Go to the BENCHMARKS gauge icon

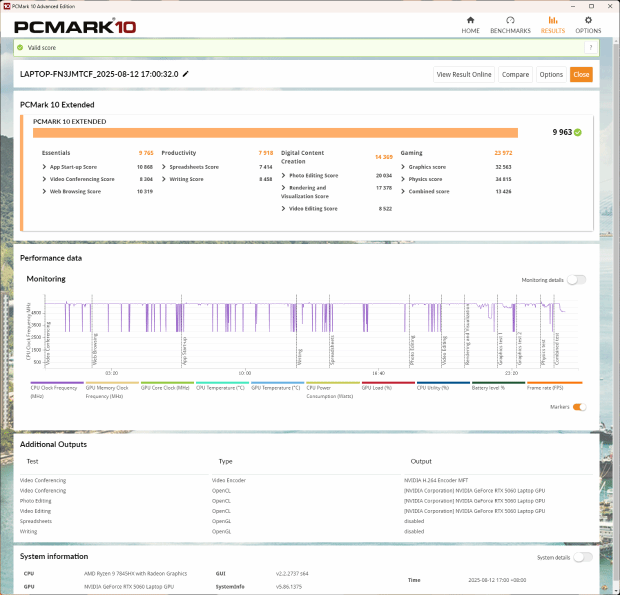click(x=510, y=24)
